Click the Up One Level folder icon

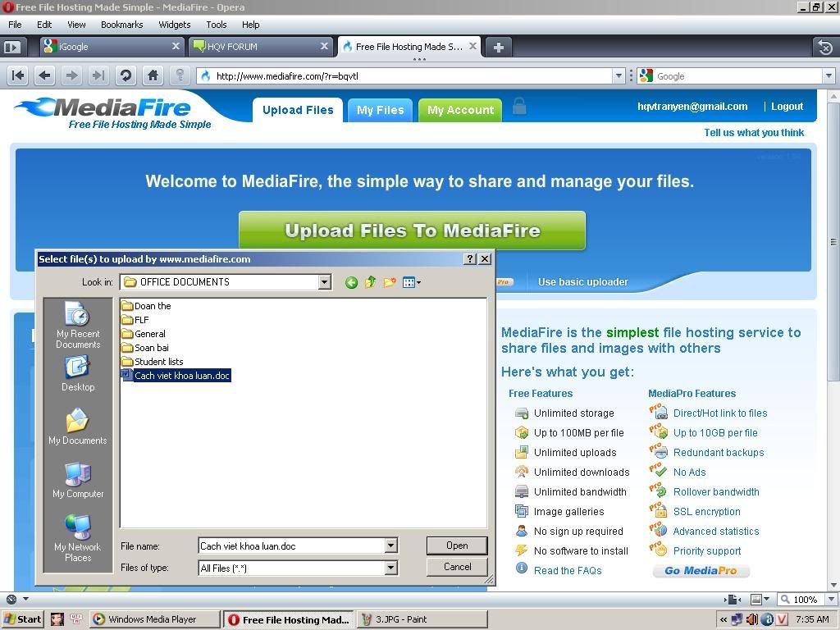(x=370, y=282)
